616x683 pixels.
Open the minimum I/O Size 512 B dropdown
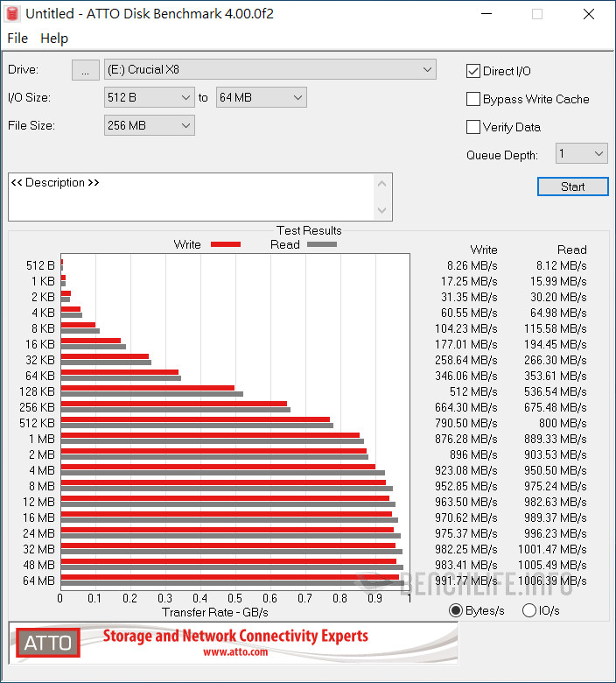tap(149, 97)
